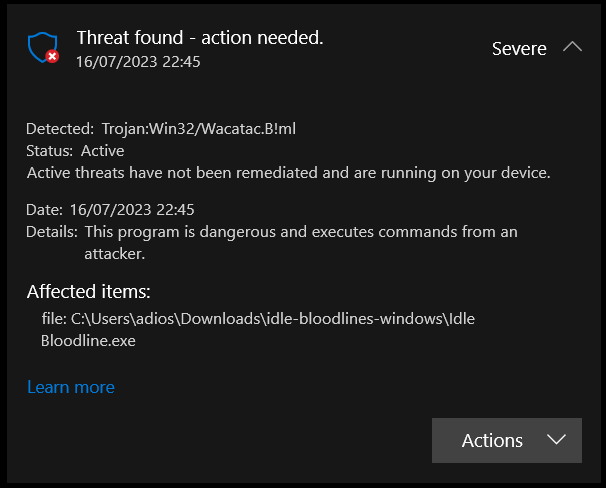606x488 pixels.
Task: Click the down chevron inside Actions
Action: (556, 440)
